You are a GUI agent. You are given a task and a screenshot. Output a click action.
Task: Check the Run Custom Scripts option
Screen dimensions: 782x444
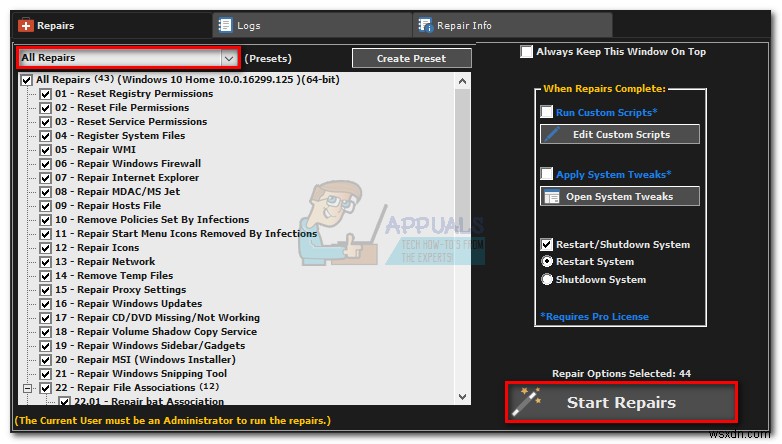[x=547, y=112]
